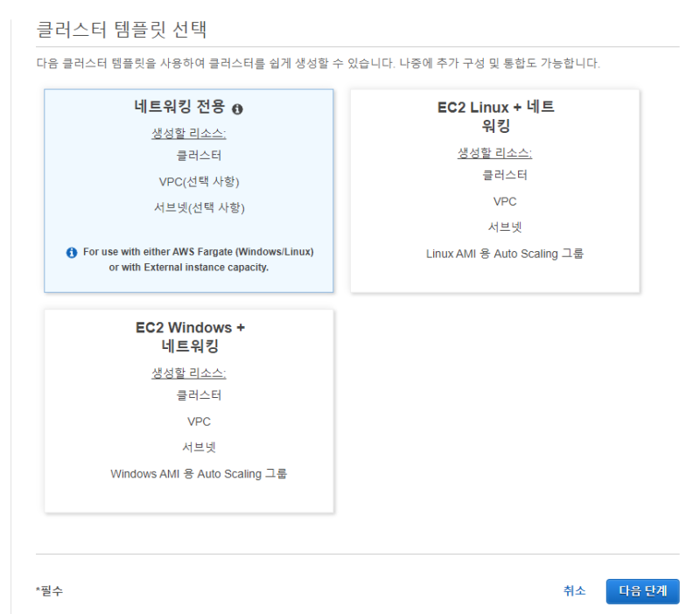Click '서브넷(선택 사항)' text
This screenshot has width=700, height=614.
pos(199,207)
